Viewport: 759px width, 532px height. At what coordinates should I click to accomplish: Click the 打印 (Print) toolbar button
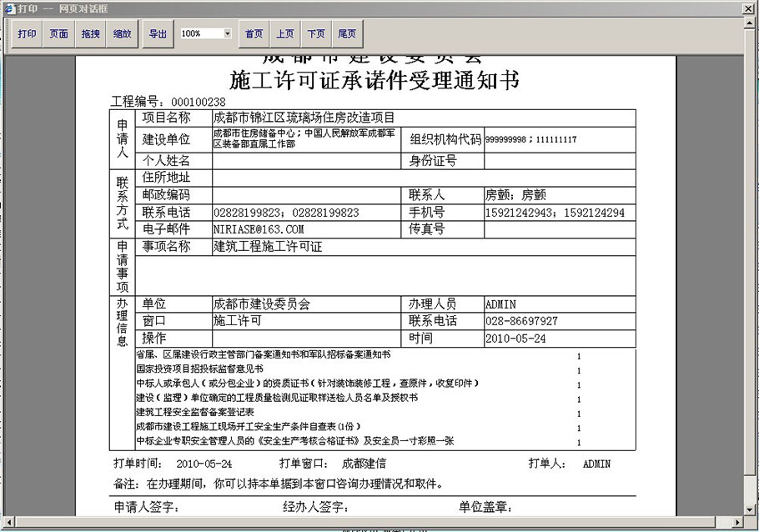(x=27, y=34)
